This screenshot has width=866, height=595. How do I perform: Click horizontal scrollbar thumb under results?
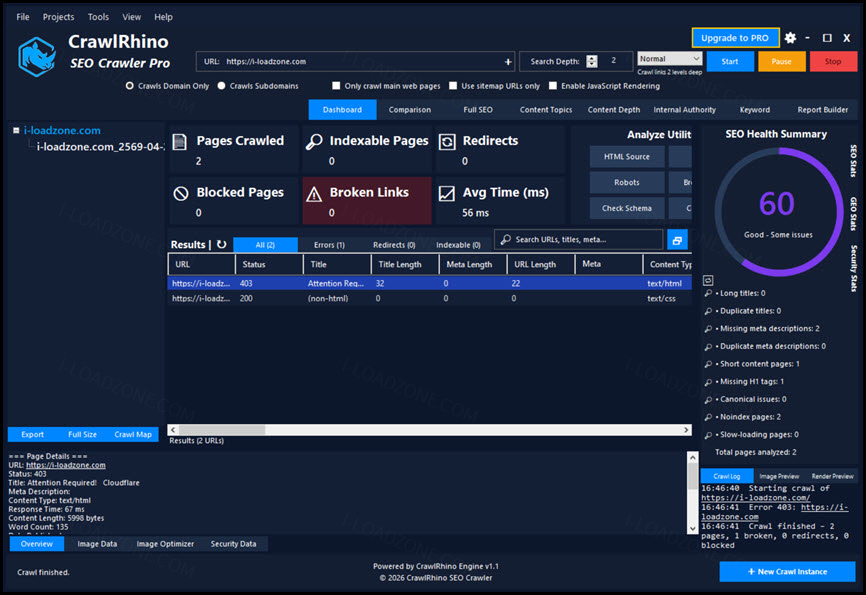[221, 430]
